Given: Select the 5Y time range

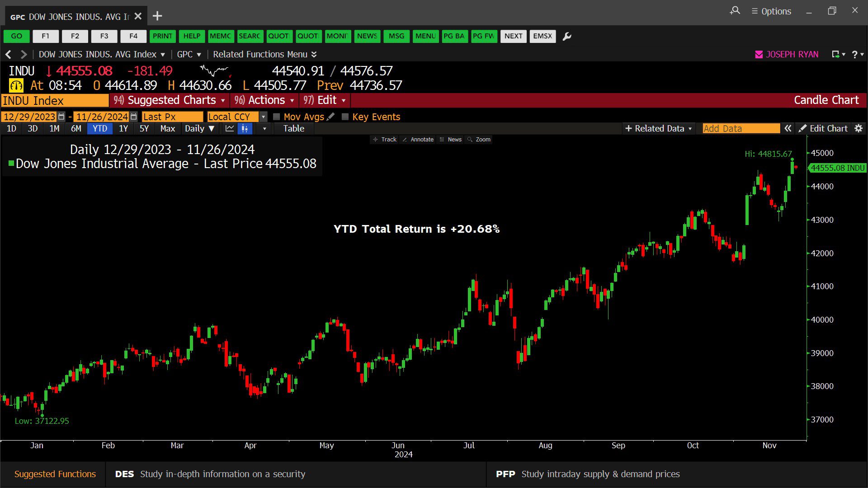Looking at the screenshot, I should coord(144,129).
